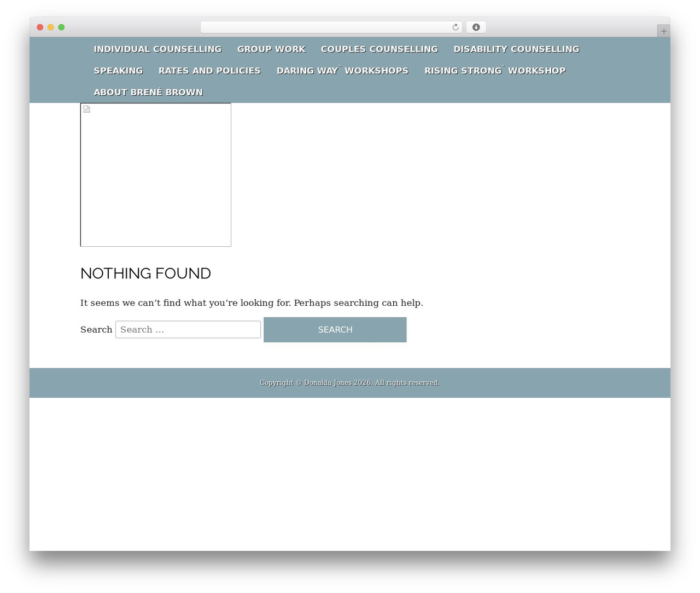Visit the Speaking page
700x593 pixels.
pyautogui.click(x=118, y=71)
